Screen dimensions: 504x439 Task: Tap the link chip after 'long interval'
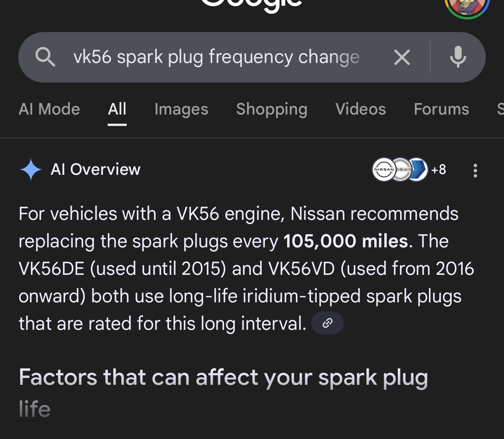[x=327, y=323]
